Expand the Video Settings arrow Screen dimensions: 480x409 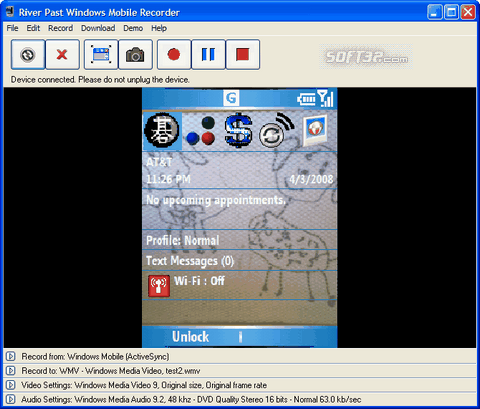(10, 385)
